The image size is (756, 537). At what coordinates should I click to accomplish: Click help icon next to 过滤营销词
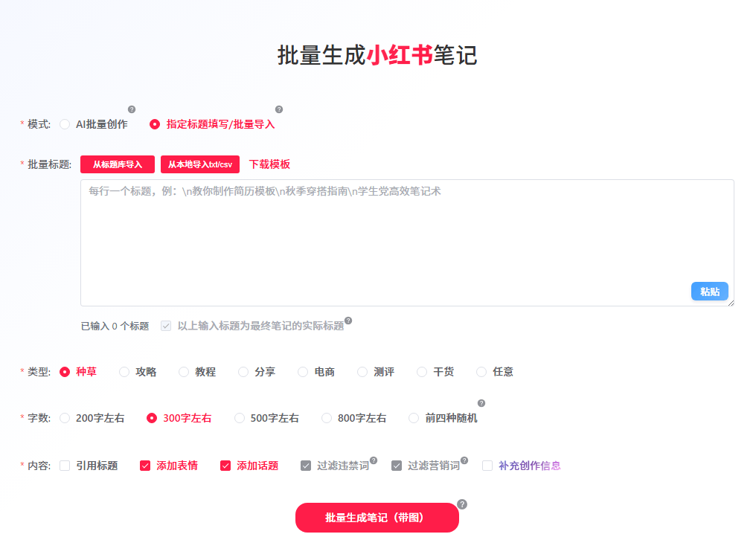[x=464, y=460]
